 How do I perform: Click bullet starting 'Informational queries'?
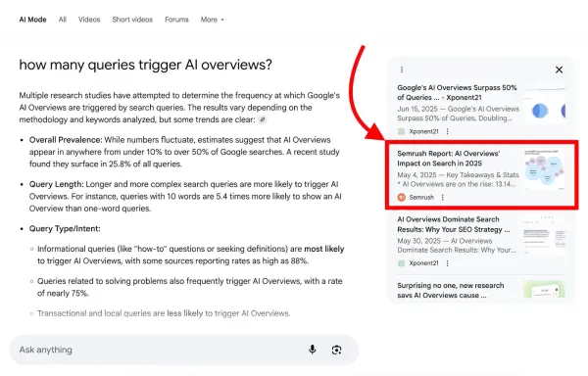tap(190, 255)
